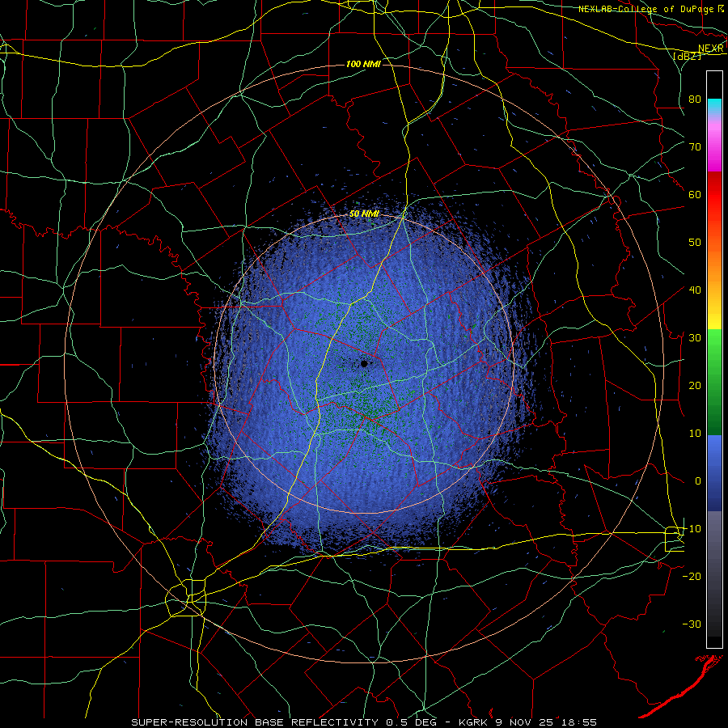The width and height of the screenshot is (728, 728).
Task: Click the 80 value on the dBZ scale
Action: pos(695,99)
